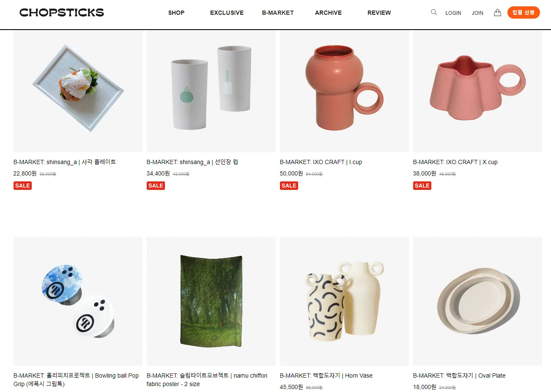This screenshot has width=551, height=392.
Task: Open the REVIEW page
Action: click(x=379, y=13)
